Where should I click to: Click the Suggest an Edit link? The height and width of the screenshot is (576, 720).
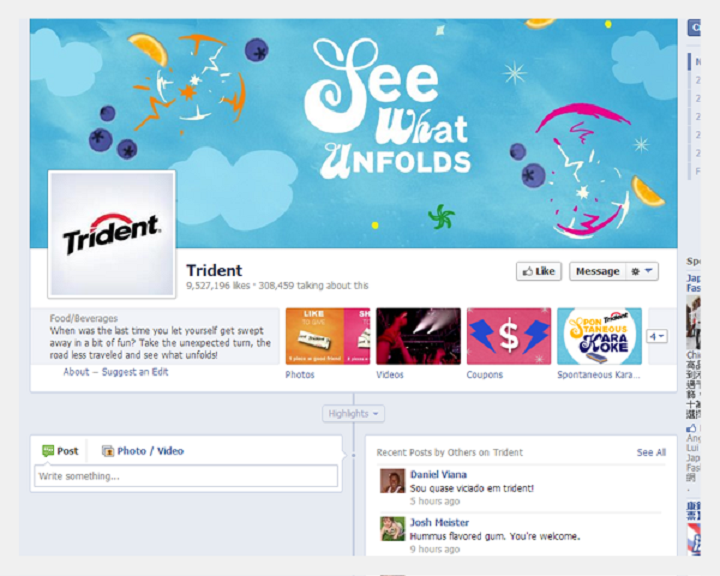click(x=135, y=372)
